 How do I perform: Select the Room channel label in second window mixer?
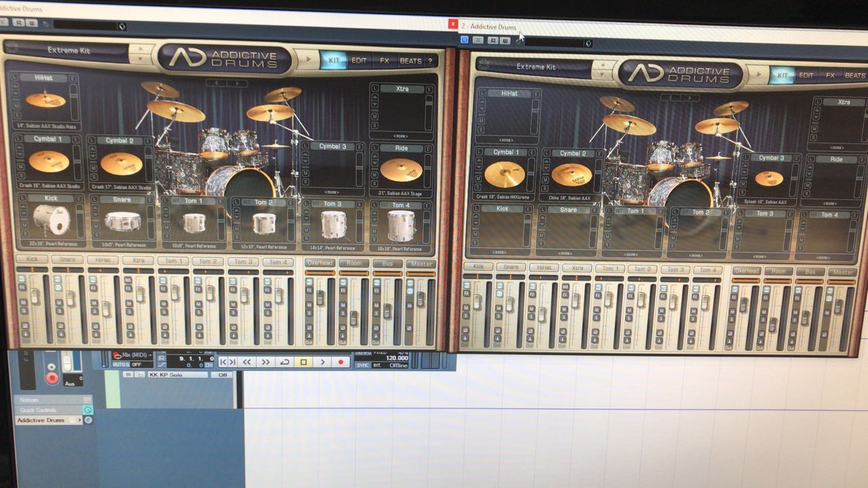click(778, 271)
